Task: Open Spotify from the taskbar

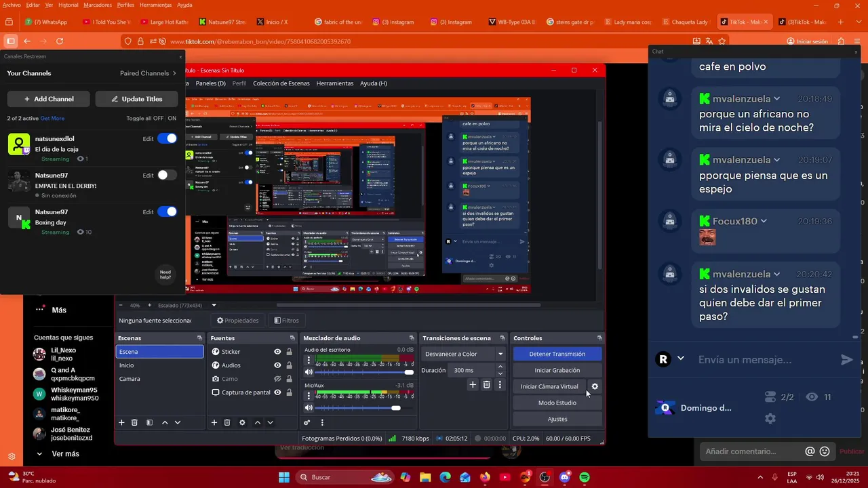Action: 585,477
